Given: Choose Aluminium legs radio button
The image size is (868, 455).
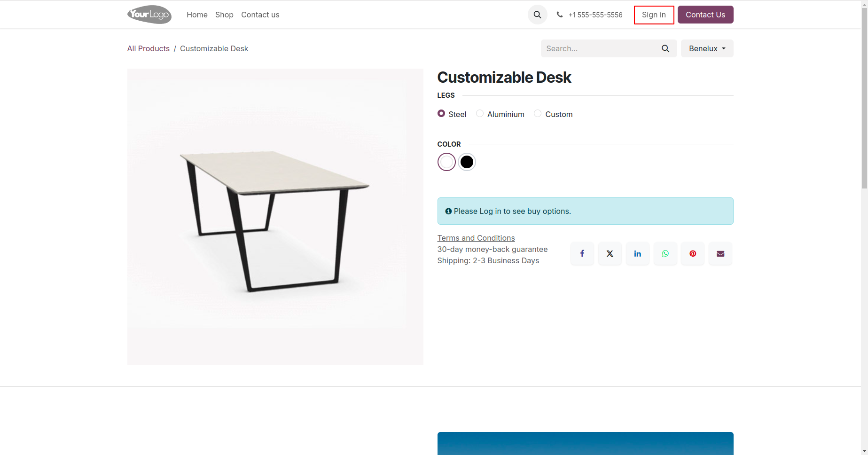Looking at the screenshot, I should 480,114.
